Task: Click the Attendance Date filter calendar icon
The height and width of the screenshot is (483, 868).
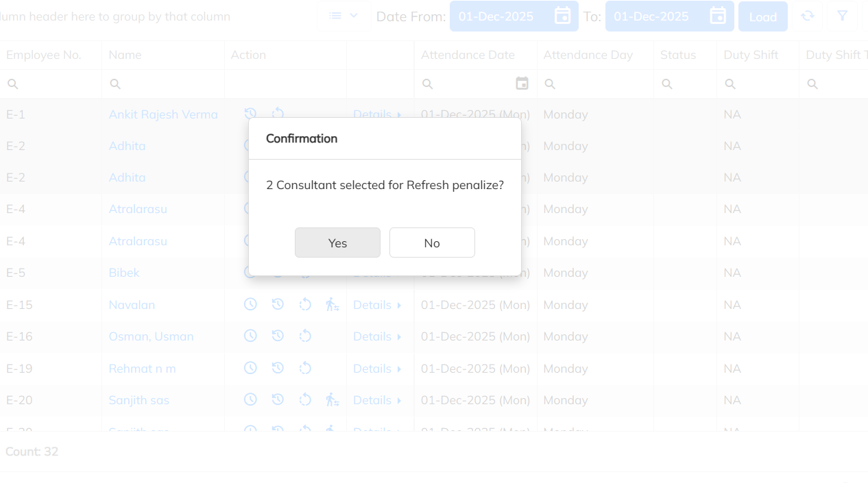Action: [x=522, y=84]
